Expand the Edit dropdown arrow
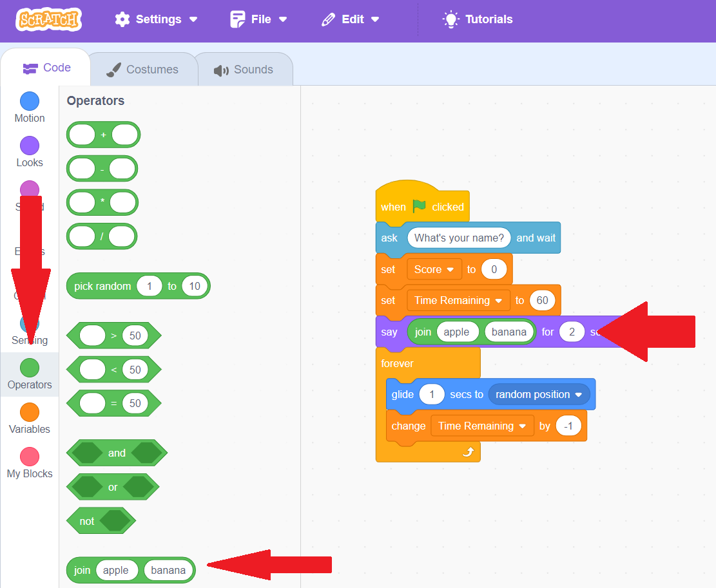Screen dimensions: 716x588 [x=375, y=19]
